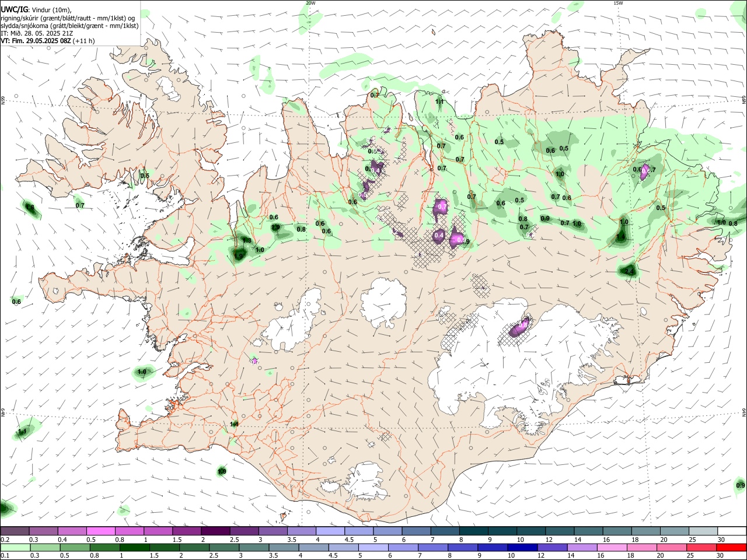The image size is (747, 560).
Task: Click the snow scale swatch between 0.2 and 0.3
Action: (15, 531)
